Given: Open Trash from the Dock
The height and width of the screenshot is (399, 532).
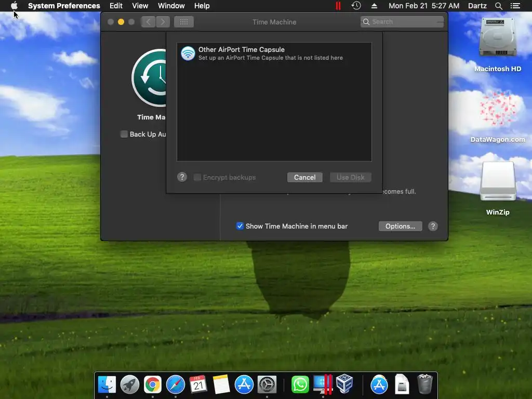Looking at the screenshot, I should point(424,384).
